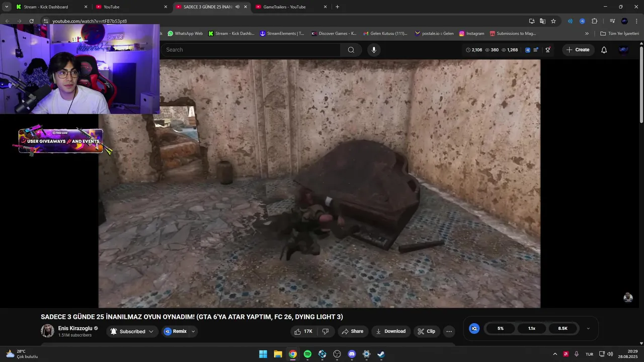Open the Windows Start menu
This screenshot has width=644, height=362.
[263, 354]
